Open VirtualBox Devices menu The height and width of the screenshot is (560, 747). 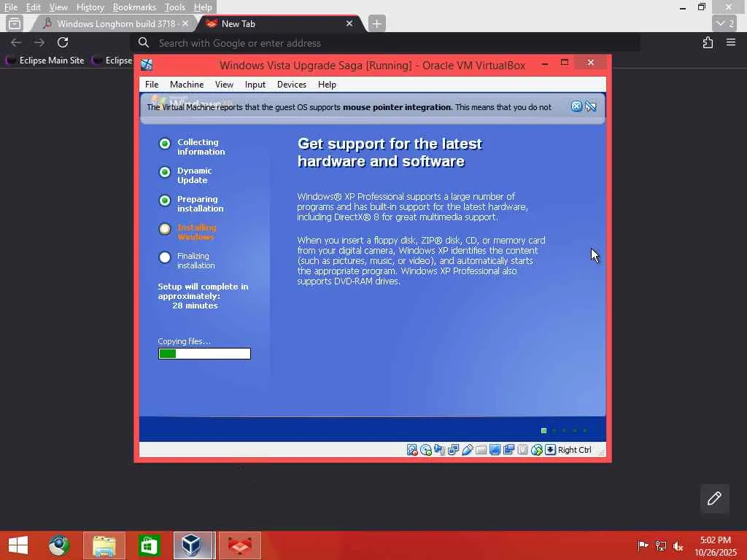click(292, 85)
